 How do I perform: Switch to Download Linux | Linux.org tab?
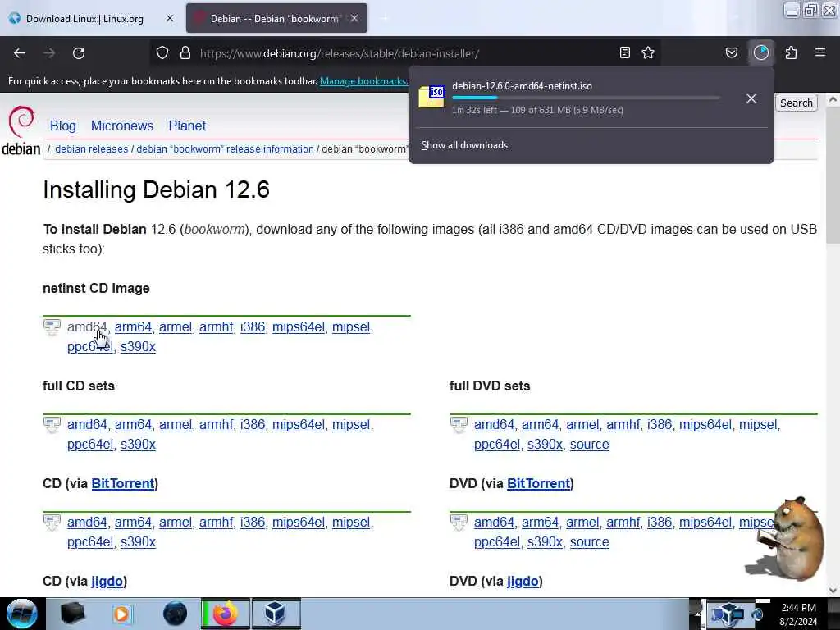pyautogui.click(x=84, y=19)
